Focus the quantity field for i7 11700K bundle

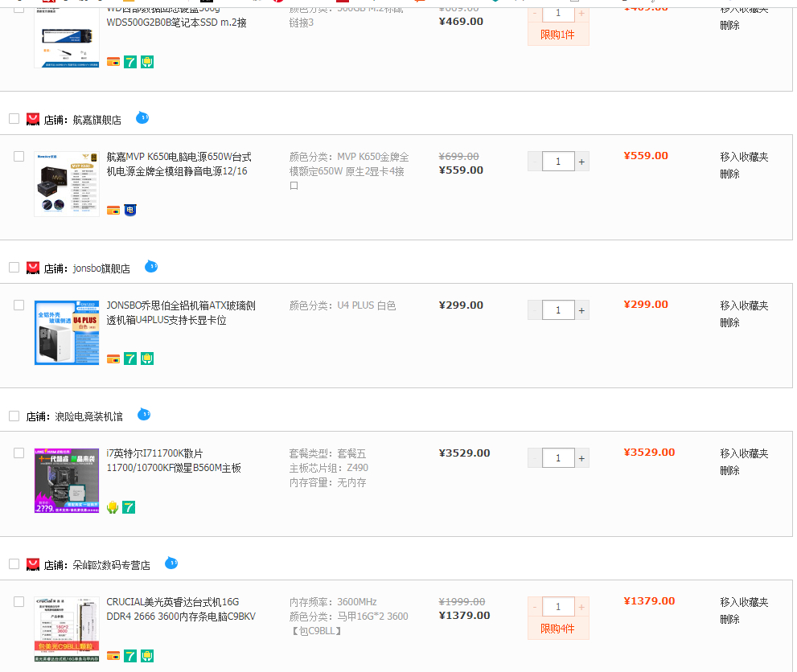558,458
